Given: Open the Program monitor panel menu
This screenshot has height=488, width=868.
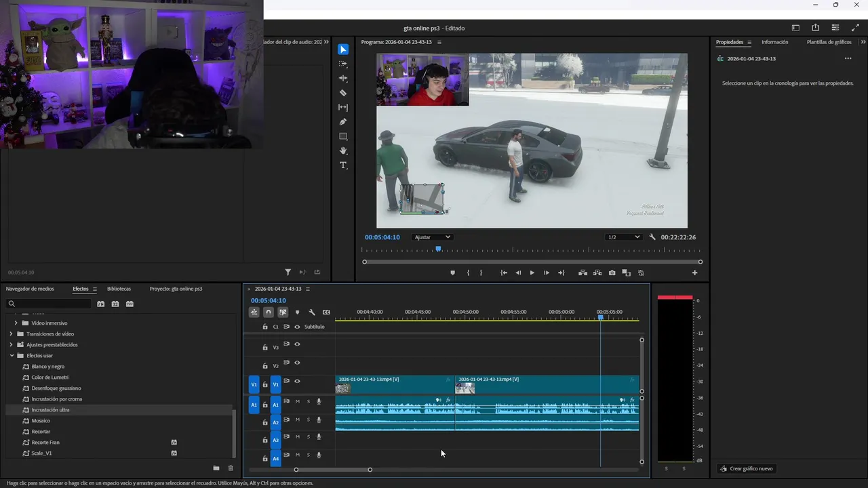Looking at the screenshot, I should coord(439,42).
